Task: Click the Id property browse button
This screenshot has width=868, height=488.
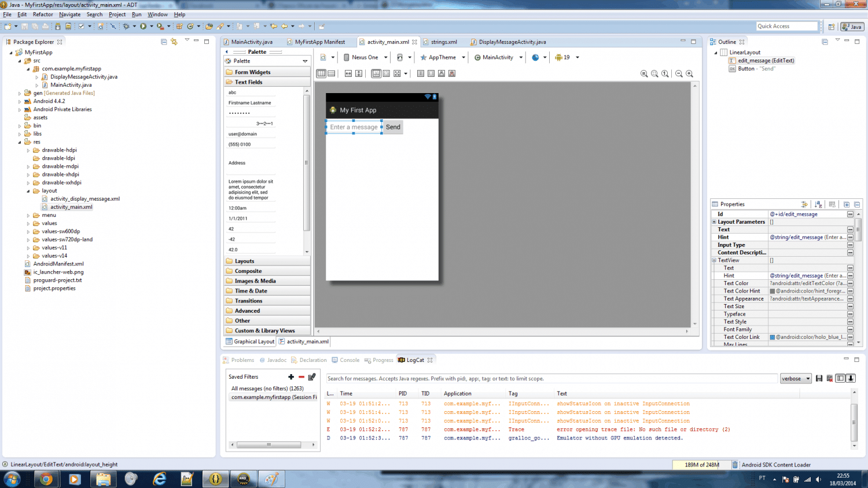Action: coord(850,214)
